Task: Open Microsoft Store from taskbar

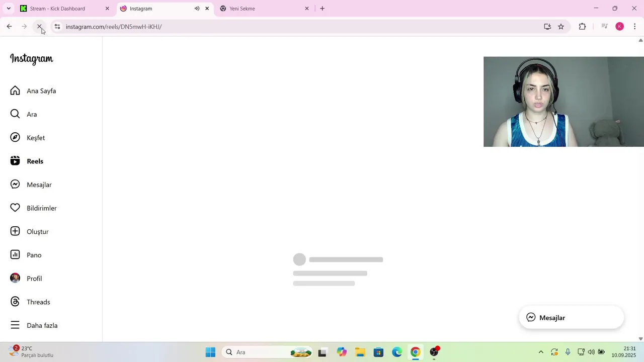Action: pos(378,352)
